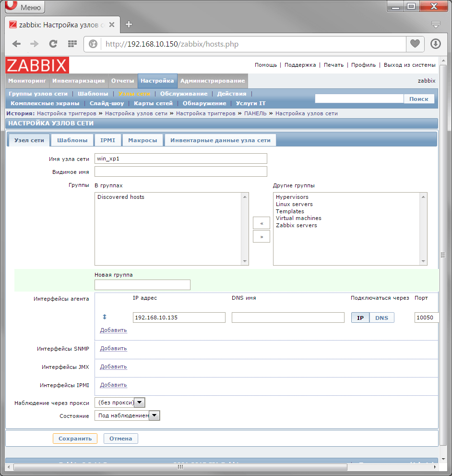The image size is (452, 476).
Task: Click Добавить link under SNMP interfaces
Action: point(113,348)
